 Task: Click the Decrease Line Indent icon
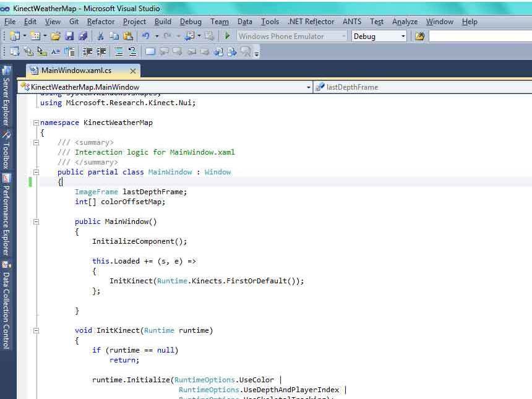[x=88, y=51]
